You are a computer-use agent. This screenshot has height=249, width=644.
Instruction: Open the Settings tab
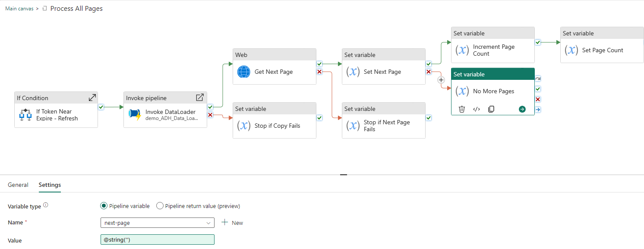pos(50,185)
